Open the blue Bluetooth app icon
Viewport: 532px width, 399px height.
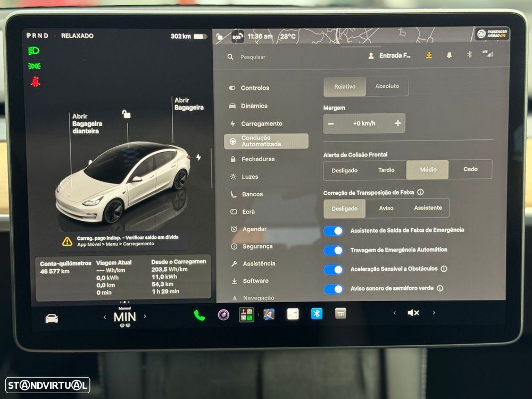(x=317, y=314)
